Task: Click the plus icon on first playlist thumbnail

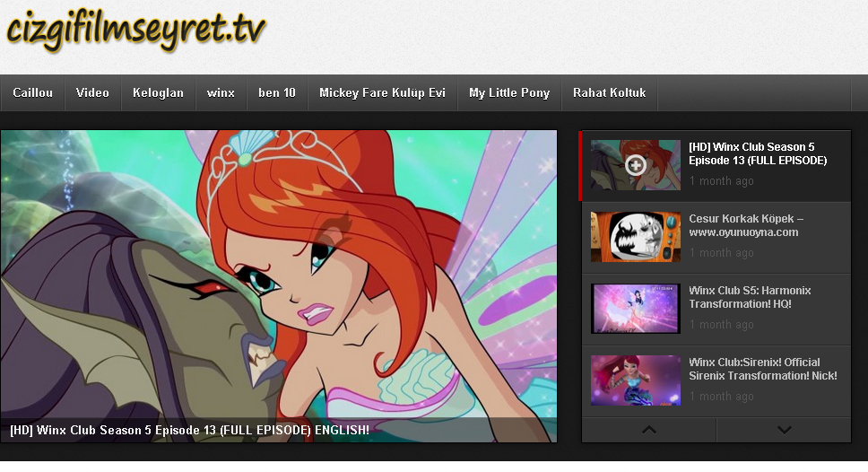Action: pos(635,165)
